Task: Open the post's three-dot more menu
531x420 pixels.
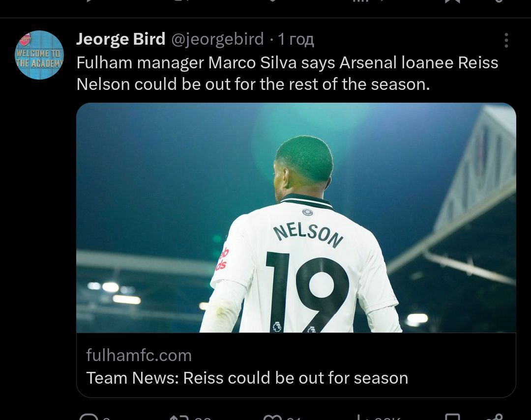Action: pyautogui.click(x=506, y=40)
